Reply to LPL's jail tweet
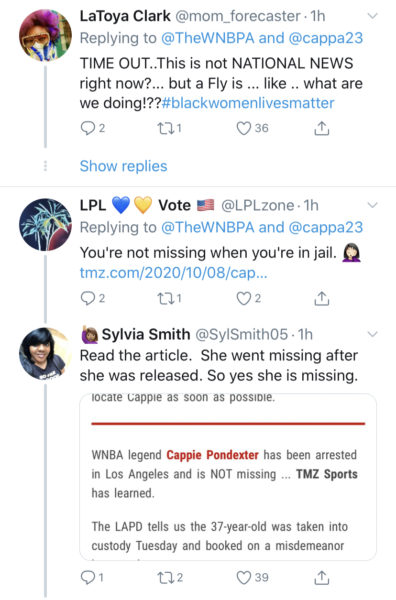Viewport: 396px width, 600px height. coord(88,298)
